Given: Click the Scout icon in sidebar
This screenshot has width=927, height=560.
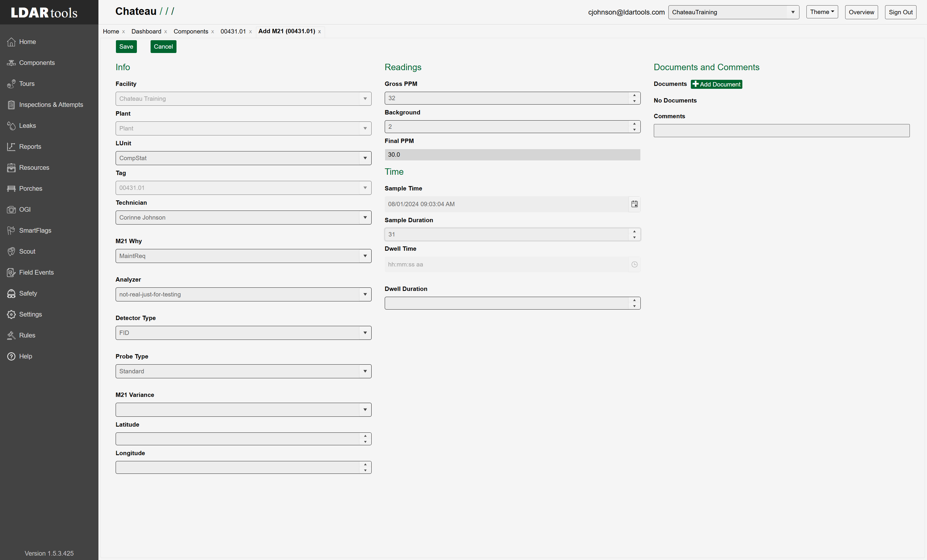Looking at the screenshot, I should [11, 252].
